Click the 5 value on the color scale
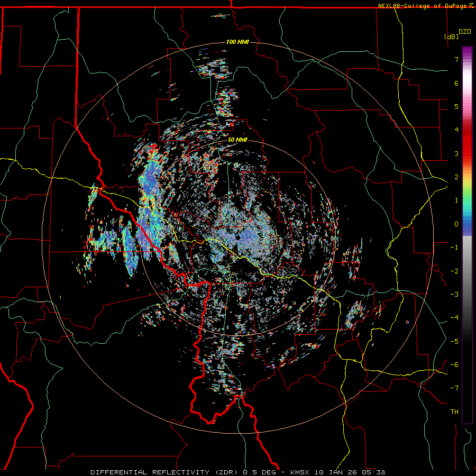476x476 pixels. point(456,106)
